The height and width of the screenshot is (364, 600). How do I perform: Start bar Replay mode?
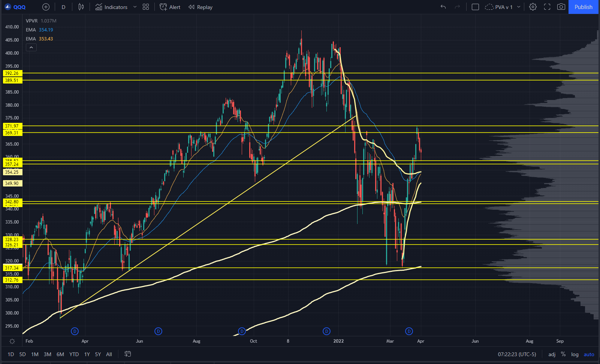(x=200, y=7)
